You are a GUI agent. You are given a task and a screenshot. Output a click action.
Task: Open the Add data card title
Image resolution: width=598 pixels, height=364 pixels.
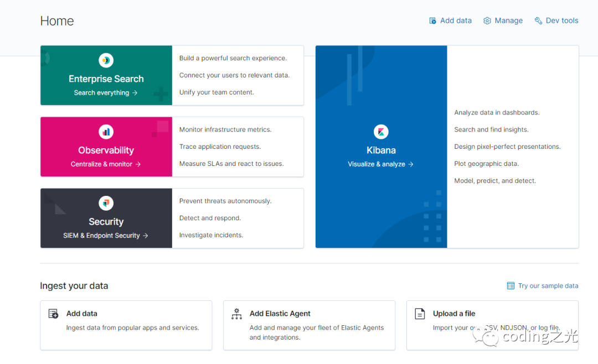point(81,314)
